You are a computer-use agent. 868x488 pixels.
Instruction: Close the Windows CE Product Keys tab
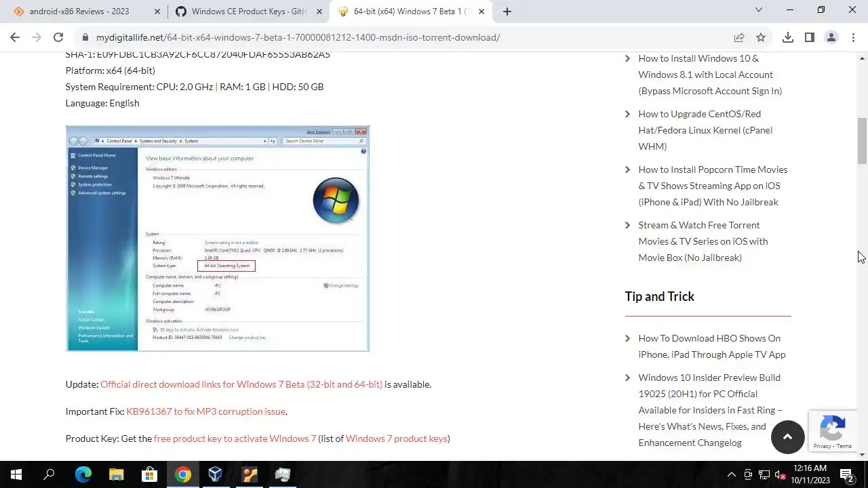tap(319, 12)
